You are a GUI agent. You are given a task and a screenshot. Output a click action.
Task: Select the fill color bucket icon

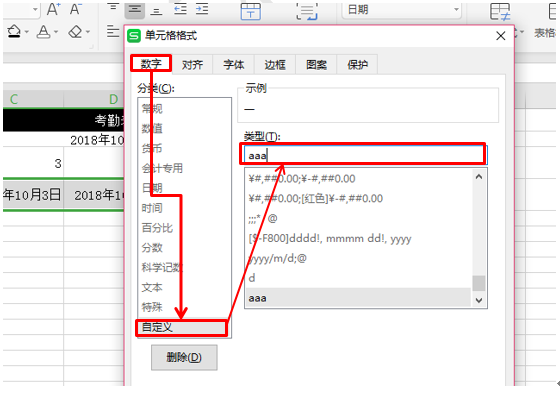(14, 31)
